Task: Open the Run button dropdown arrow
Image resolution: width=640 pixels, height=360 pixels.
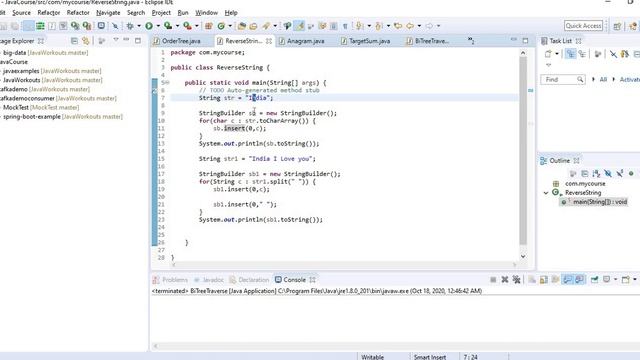Action: point(158,26)
